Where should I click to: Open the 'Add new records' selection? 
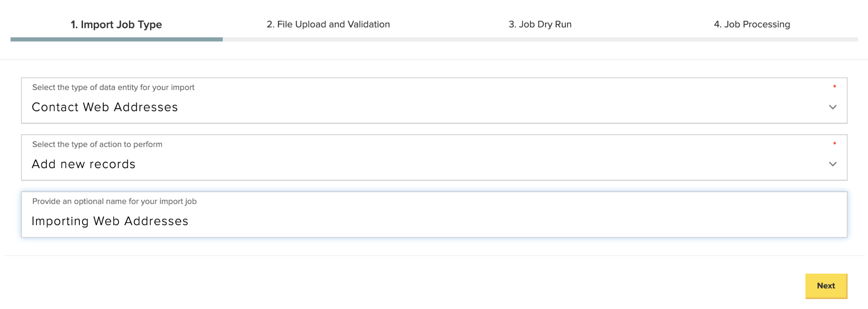(83, 164)
